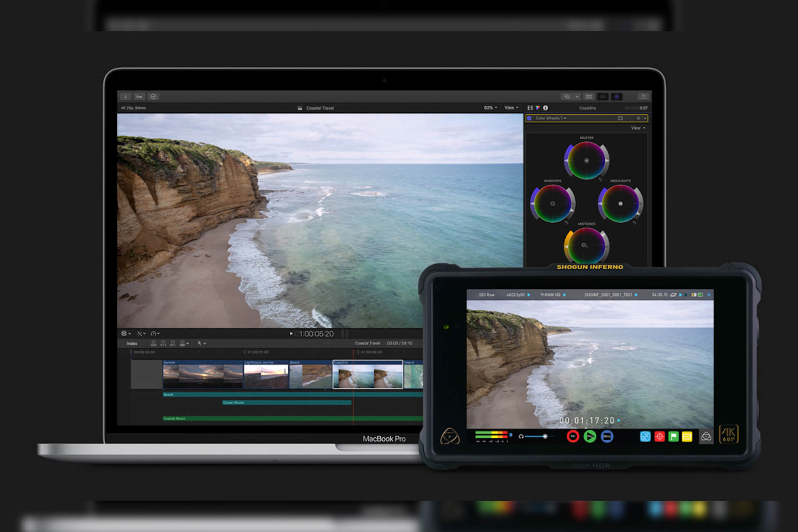This screenshot has width=798, height=532.
Task: Click the Insert clip edit icon
Action: click(163, 343)
